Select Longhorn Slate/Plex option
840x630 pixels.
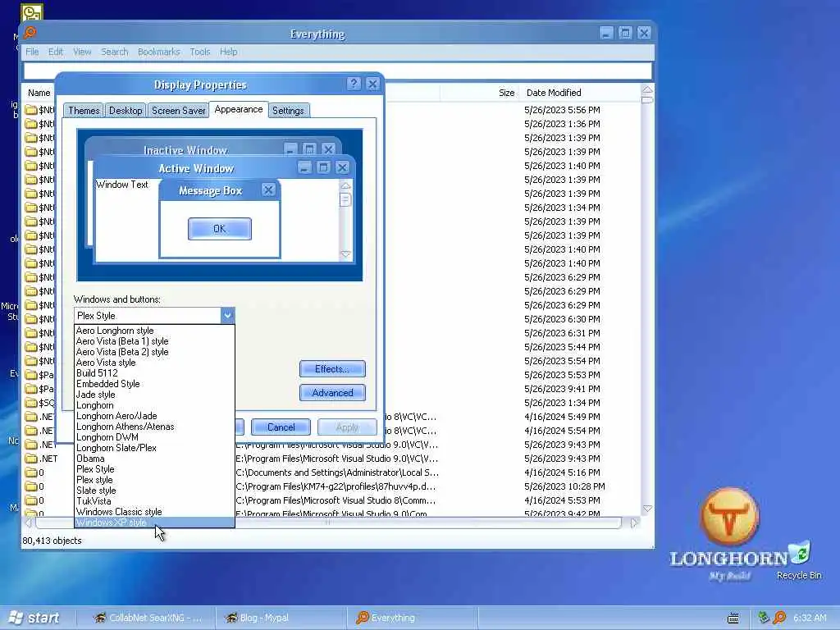coord(154,448)
